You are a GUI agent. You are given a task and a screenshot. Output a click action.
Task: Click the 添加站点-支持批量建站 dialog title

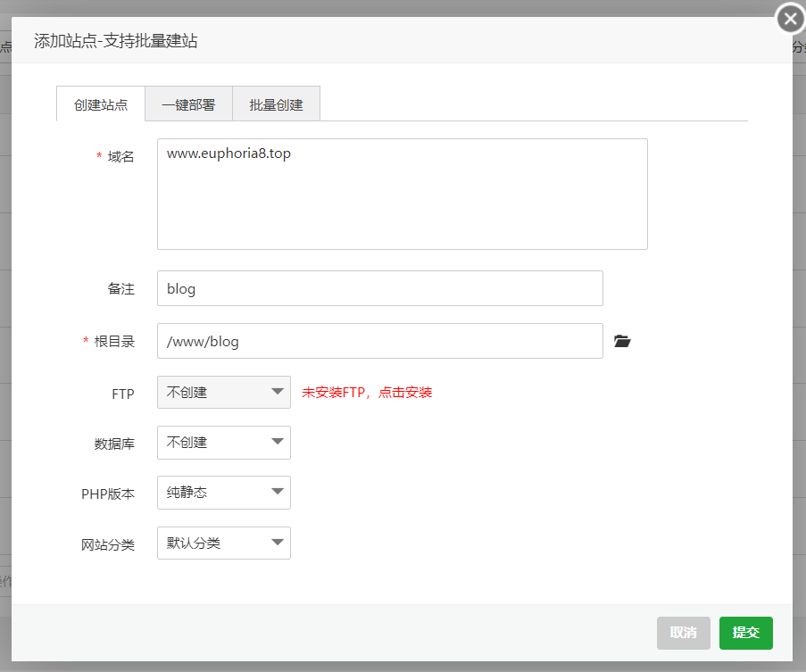pyautogui.click(x=116, y=41)
